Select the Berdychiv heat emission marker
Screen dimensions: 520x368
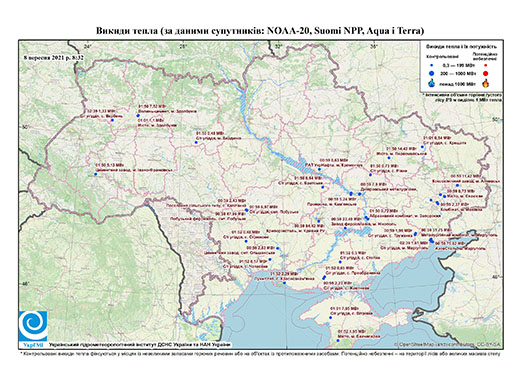point(196,142)
